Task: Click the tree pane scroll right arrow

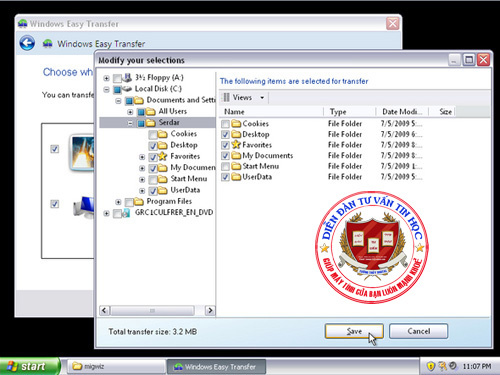Action: [x=210, y=311]
